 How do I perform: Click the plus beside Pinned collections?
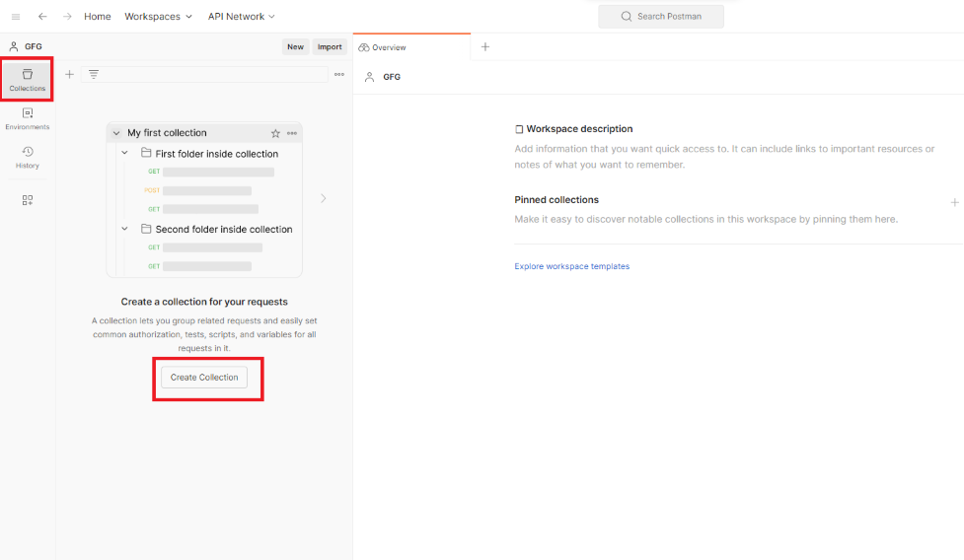tap(955, 202)
